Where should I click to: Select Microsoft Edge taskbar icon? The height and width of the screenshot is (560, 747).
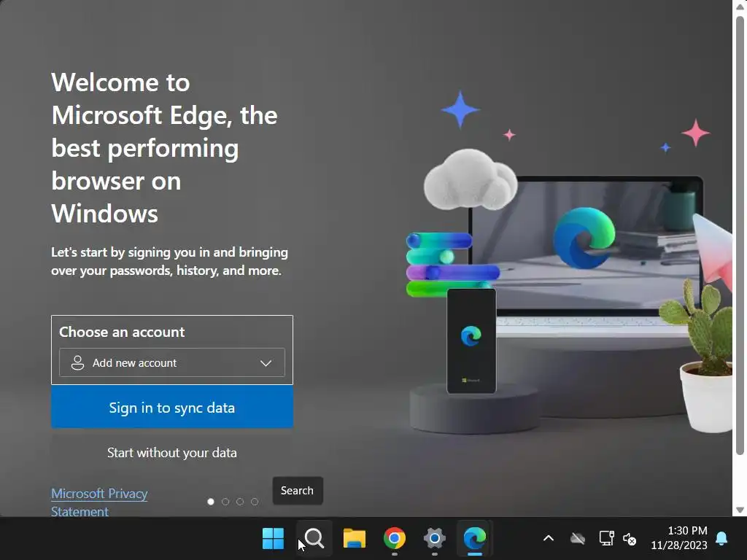tap(474, 539)
